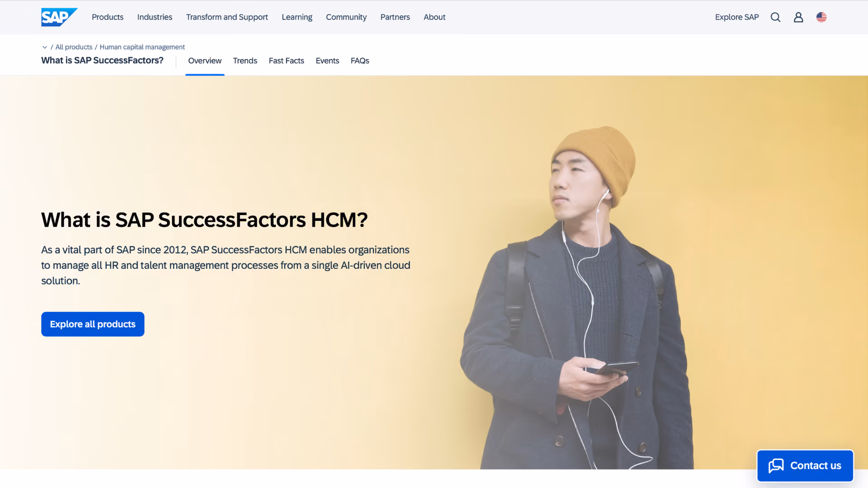Open Transform and Support menu
868x488 pixels.
click(227, 17)
